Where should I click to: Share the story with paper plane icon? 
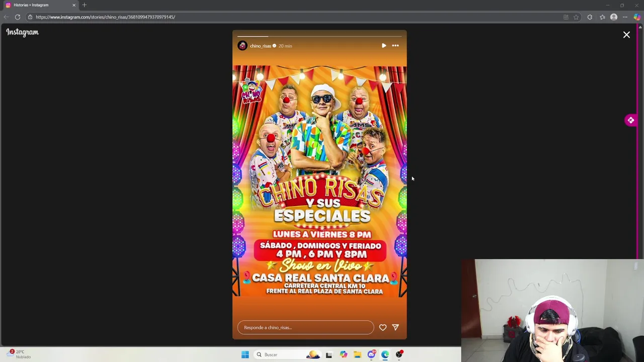(395, 327)
